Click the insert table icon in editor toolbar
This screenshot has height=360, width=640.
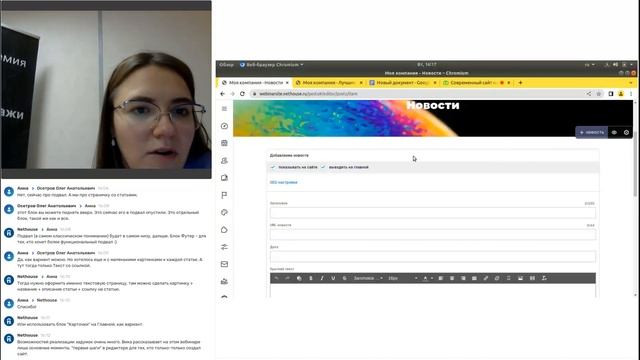click(532, 278)
